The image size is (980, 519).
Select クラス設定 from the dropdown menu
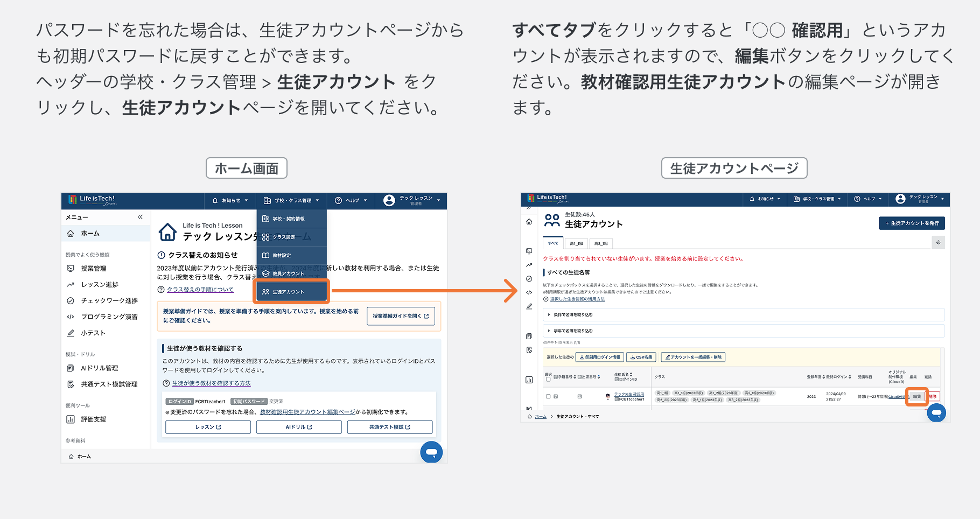click(x=292, y=237)
